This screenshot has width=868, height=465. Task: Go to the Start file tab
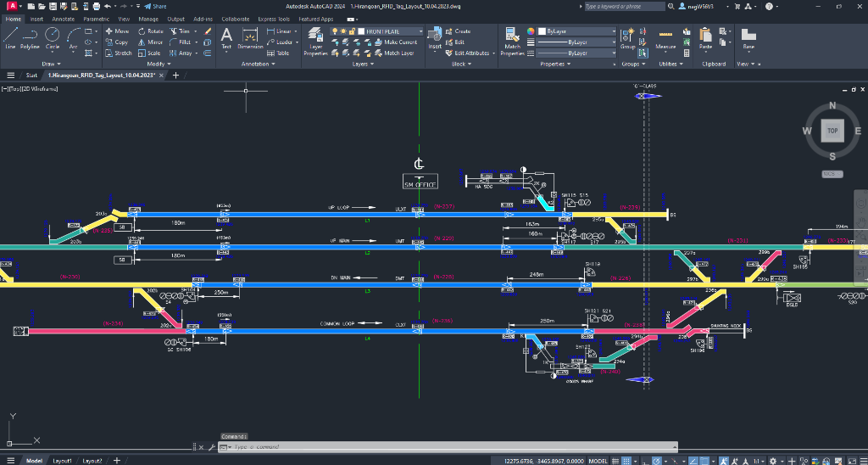coord(31,76)
